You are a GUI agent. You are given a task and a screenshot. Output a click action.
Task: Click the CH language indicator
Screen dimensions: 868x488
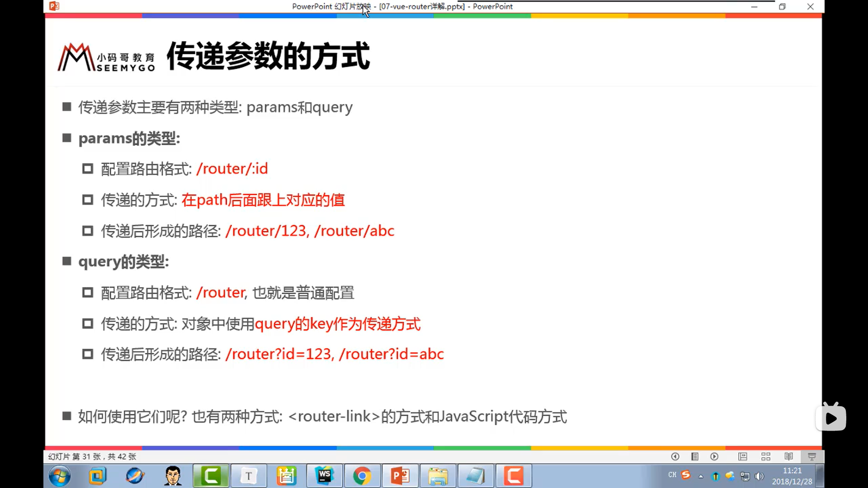tap(672, 475)
